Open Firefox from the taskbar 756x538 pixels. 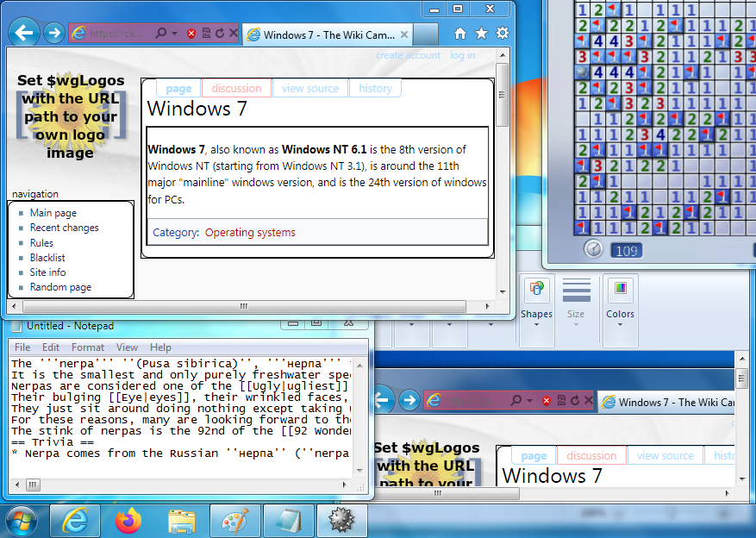click(128, 521)
